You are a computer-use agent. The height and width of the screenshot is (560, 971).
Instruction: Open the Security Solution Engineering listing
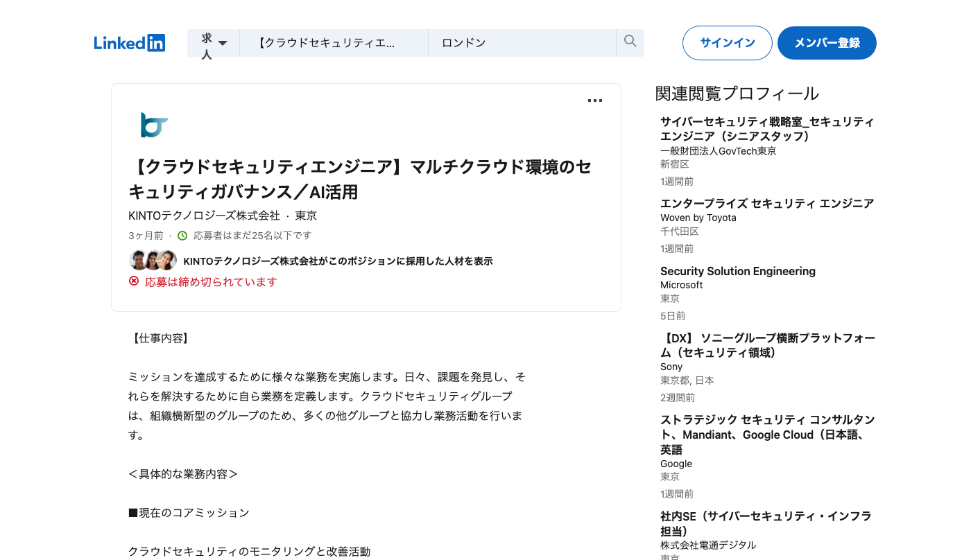coord(738,271)
